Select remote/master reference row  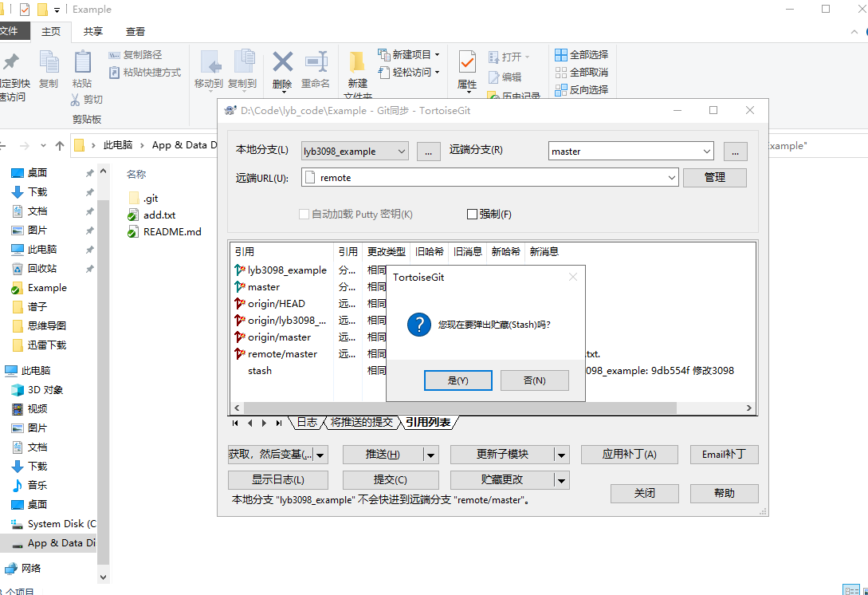tap(282, 354)
